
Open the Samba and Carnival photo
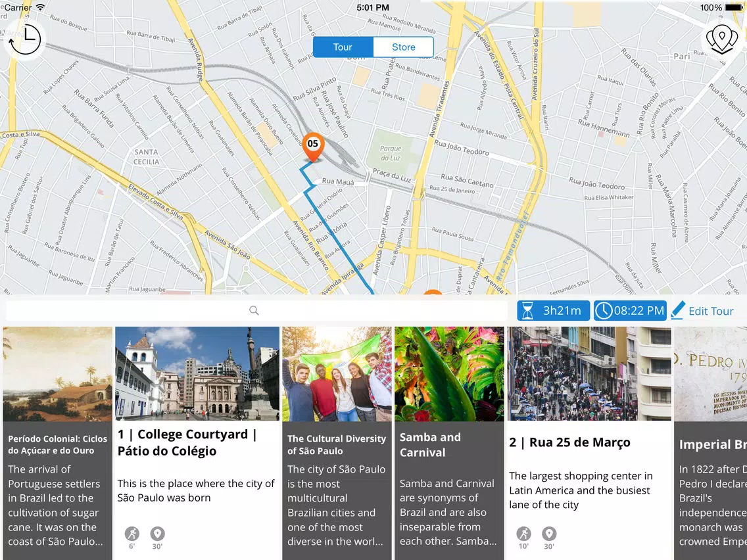coord(449,374)
